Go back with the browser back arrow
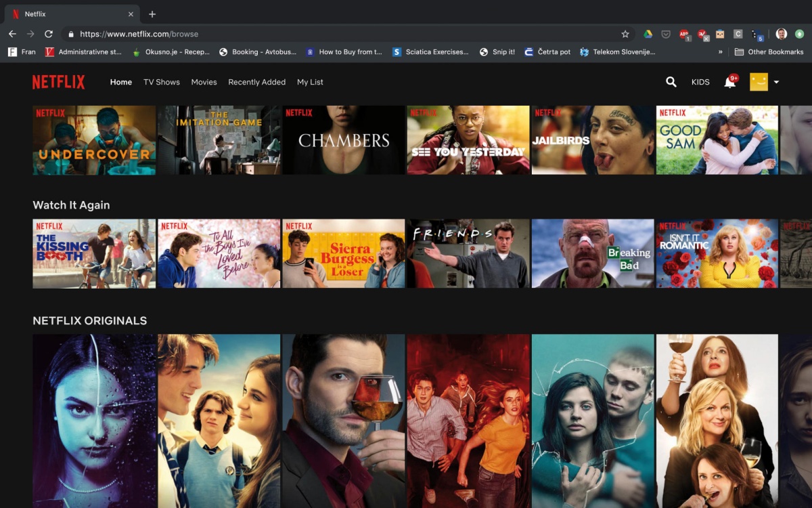The image size is (812, 508). [12, 34]
